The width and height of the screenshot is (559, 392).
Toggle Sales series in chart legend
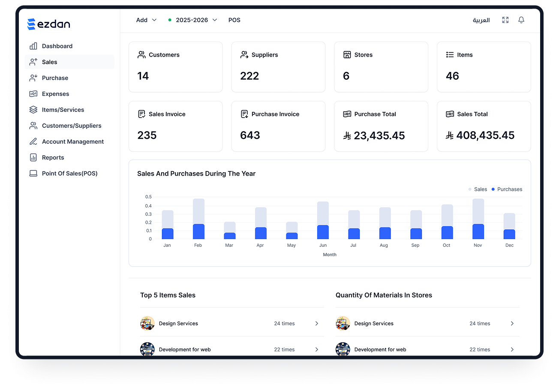point(478,189)
